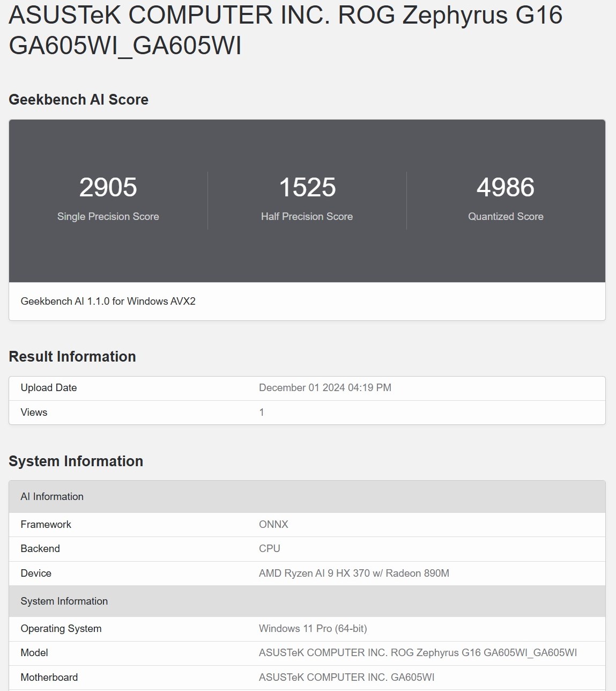Viewport: 616px width, 691px height.
Task: Click the Backend row label
Action: [40, 548]
